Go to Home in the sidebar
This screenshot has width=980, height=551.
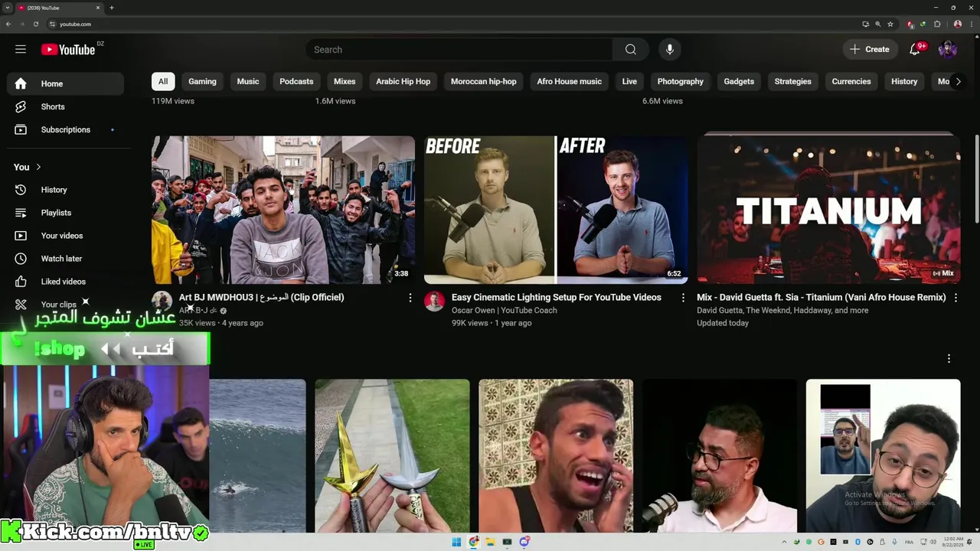(65, 83)
